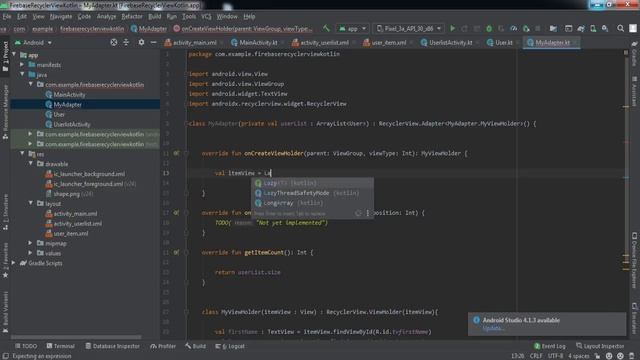Open the app run configuration dropdown
This screenshot has width=640, height=360.
tap(352, 29)
